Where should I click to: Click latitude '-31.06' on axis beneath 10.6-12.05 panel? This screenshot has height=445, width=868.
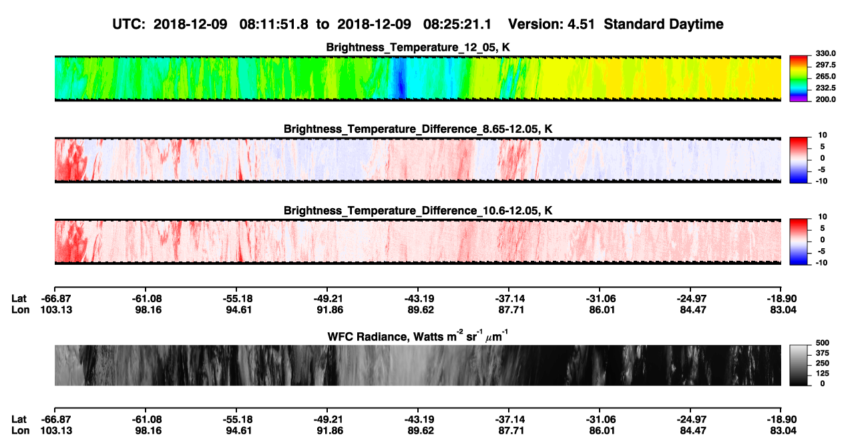(x=600, y=298)
